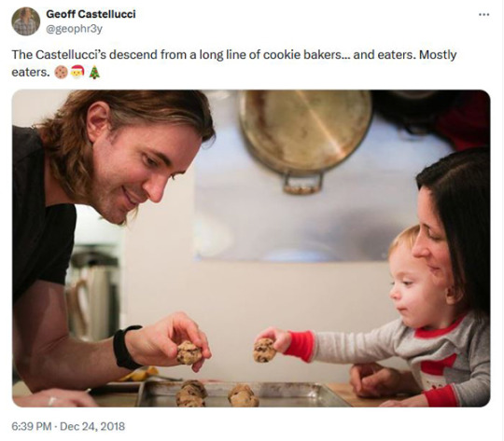Screen dimensions: 504x441
Task: Open the @geophr3y handle link
Action: pos(75,29)
